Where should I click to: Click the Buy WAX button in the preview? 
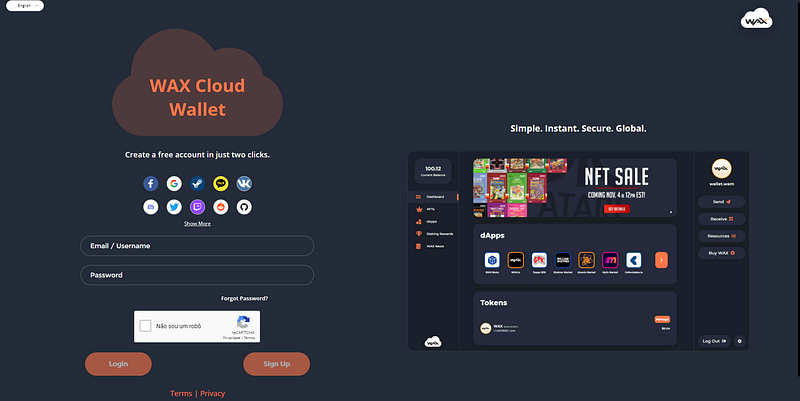click(x=721, y=253)
